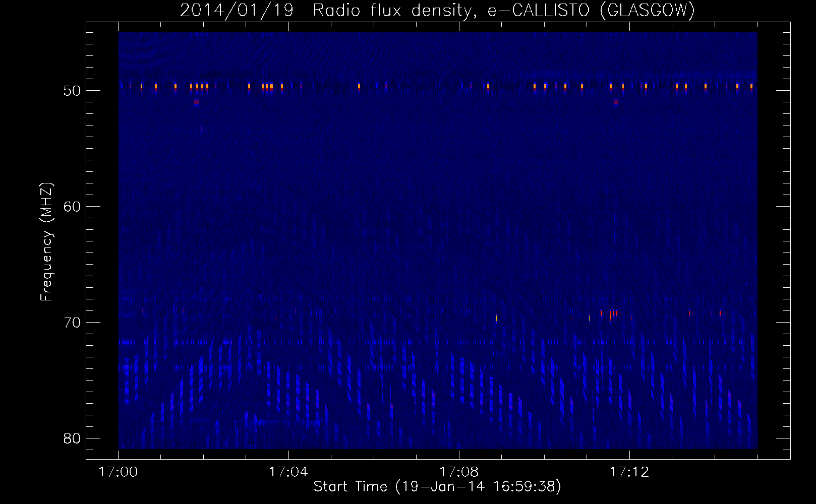Click the plot title '2014/01/19 Radio flux density'
This screenshot has height=504, width=816.
tap(437, 11)
